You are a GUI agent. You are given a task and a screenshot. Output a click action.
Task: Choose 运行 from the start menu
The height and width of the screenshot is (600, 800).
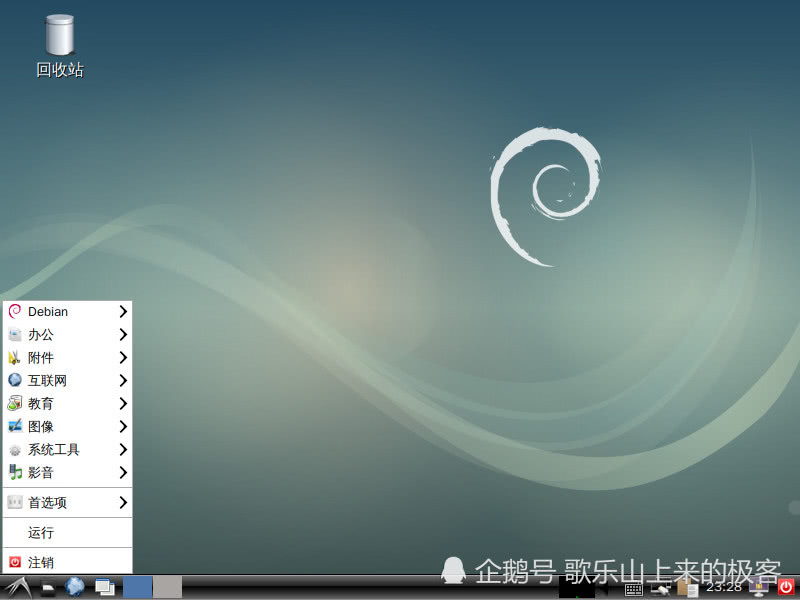(67, 533)
